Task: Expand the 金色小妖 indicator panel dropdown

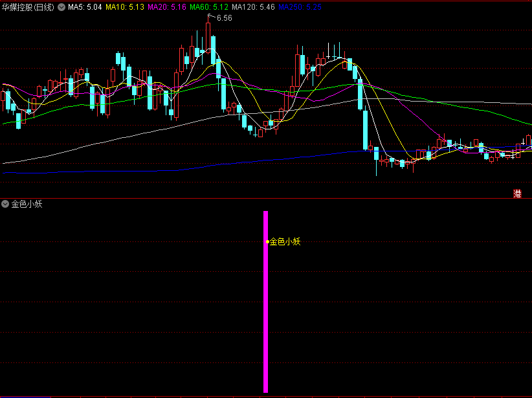Action: tap(5, 204)
